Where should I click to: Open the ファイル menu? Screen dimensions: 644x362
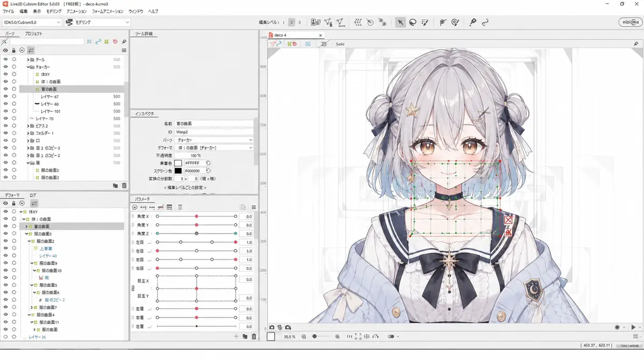pyautogui.click(x=9, y=11)
